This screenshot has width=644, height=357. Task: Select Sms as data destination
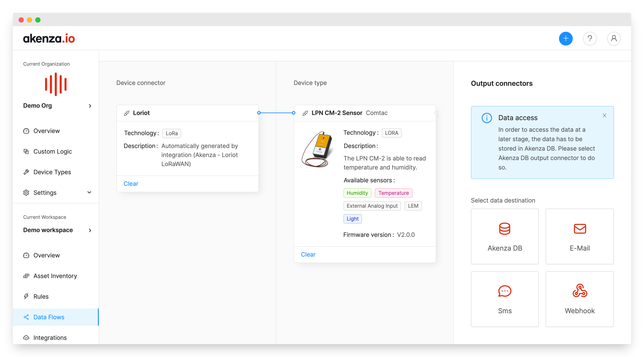[504, 299]
